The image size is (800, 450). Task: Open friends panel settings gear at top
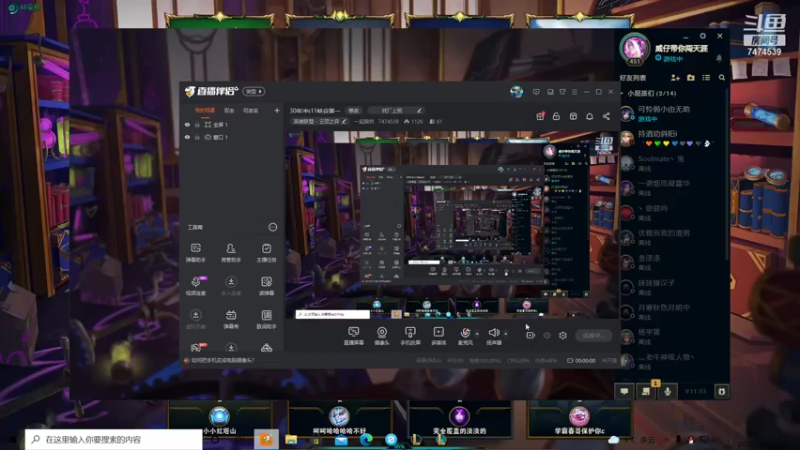pos(703,36)
